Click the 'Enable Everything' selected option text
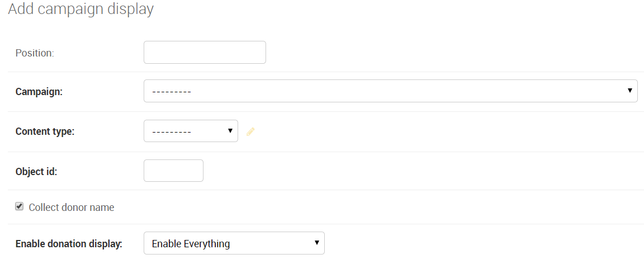Image resolution: width=644 pixels, height=259 pixels. [x=191, y=244]
